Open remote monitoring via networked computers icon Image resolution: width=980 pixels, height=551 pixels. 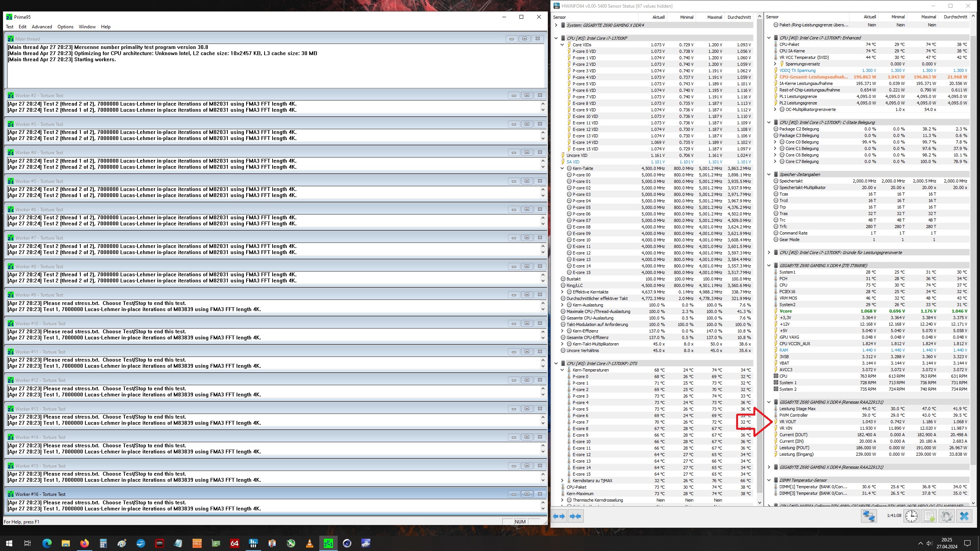869,516
